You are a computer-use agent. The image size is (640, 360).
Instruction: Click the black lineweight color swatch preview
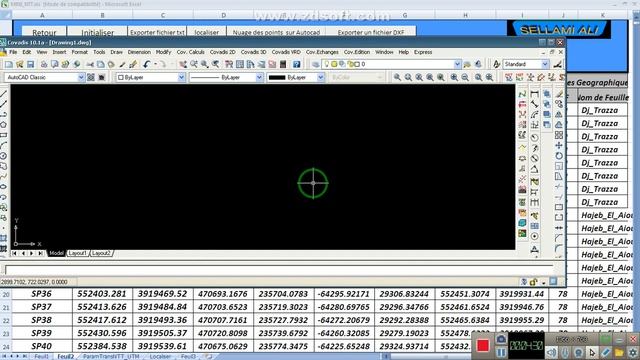(x=277, y=78)
